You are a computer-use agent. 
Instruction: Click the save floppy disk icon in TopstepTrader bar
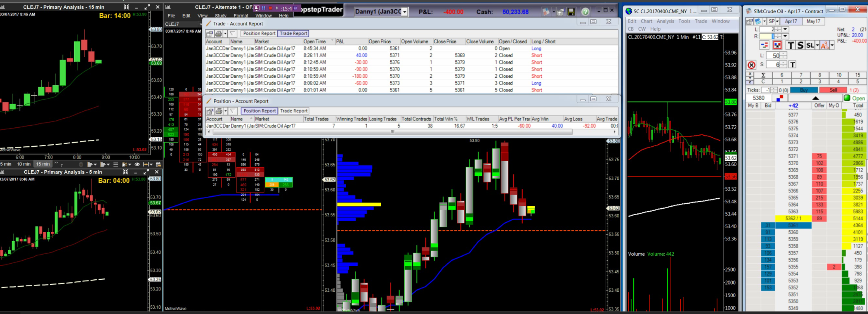tap(571, 12)
